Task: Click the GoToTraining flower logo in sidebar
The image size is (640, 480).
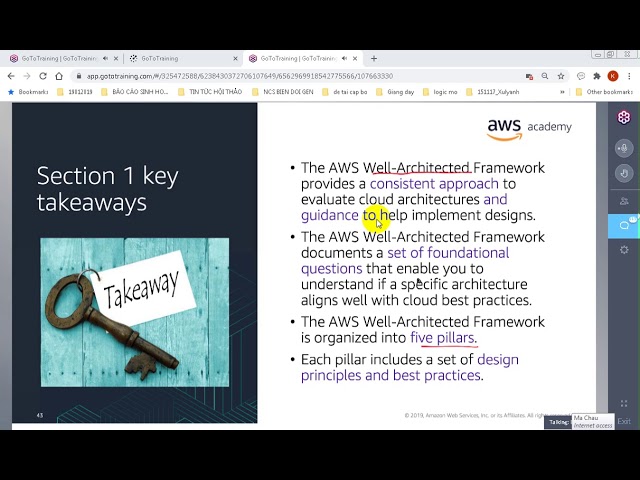Action: tap(624, 118)
